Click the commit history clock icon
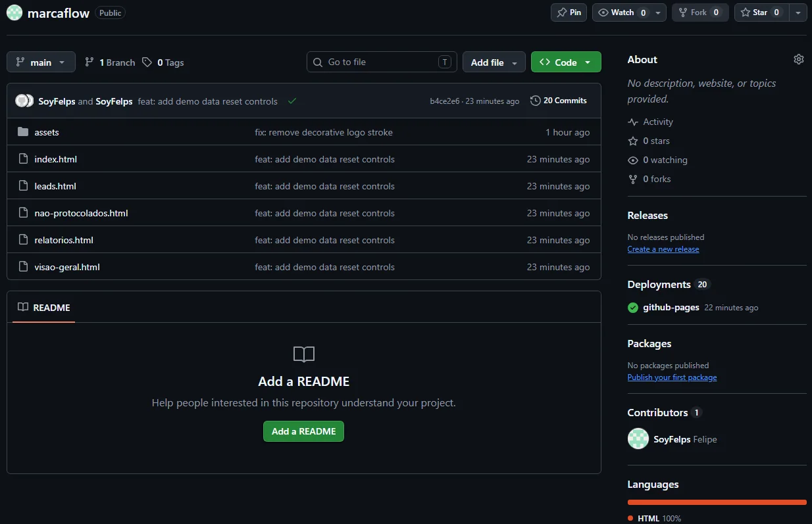 coord(536,101)
